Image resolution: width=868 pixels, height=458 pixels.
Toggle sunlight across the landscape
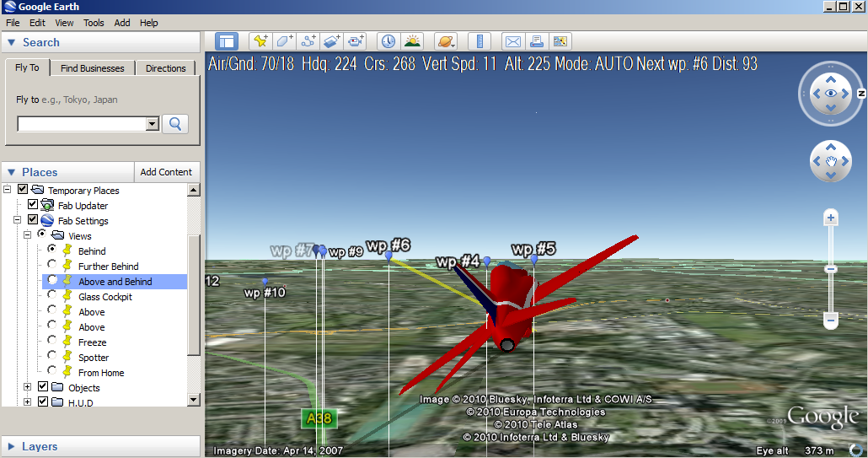412,41
